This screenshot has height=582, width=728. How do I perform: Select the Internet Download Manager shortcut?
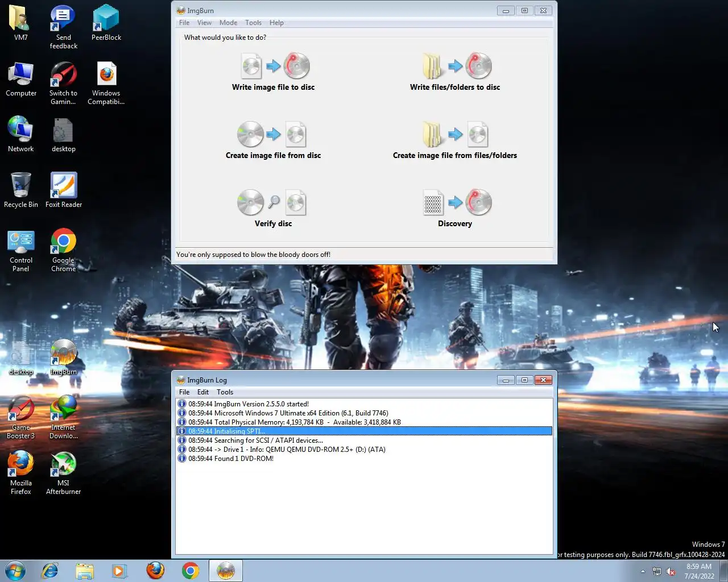tap(63, 417)
